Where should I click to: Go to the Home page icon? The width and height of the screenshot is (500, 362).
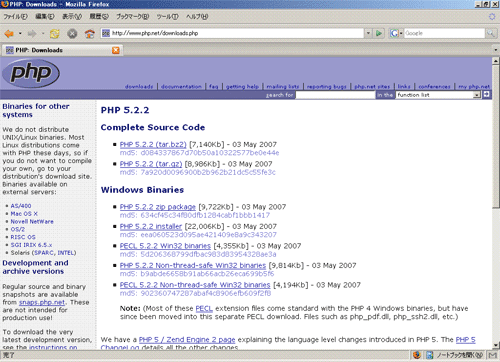(x=89, y=34)
